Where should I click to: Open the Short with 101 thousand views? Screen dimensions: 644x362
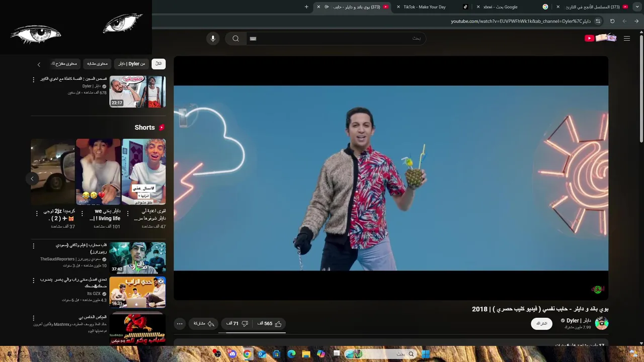coord(98,172)
